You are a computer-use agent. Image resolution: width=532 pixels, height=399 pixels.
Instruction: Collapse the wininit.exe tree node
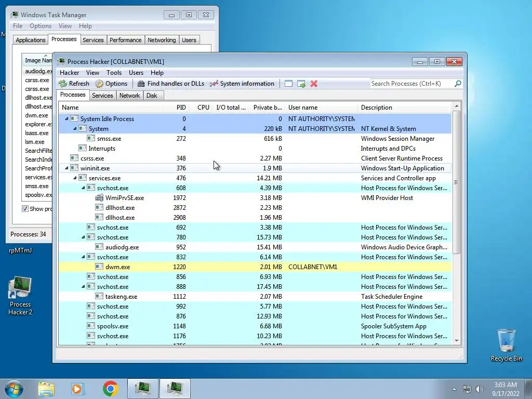click(66, 168)
